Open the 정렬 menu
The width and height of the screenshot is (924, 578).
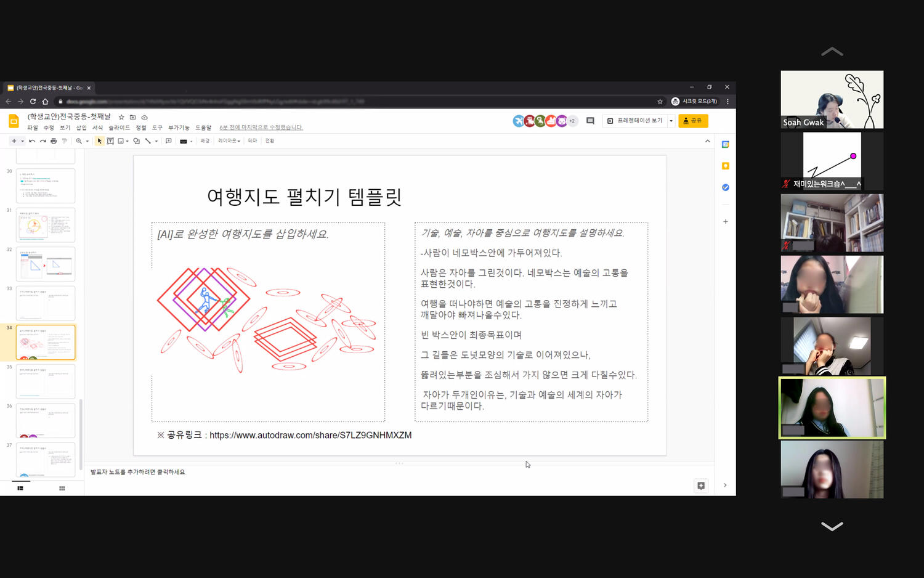click(141, 128)
